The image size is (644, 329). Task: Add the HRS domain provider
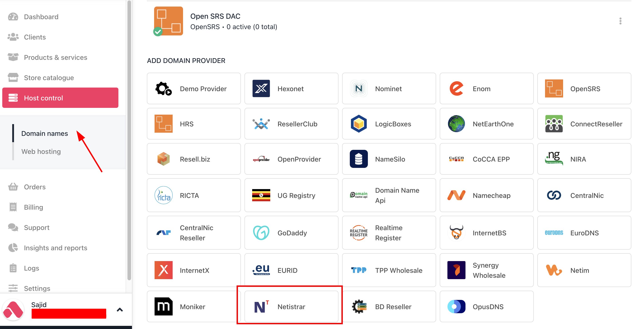coord(194,124)
